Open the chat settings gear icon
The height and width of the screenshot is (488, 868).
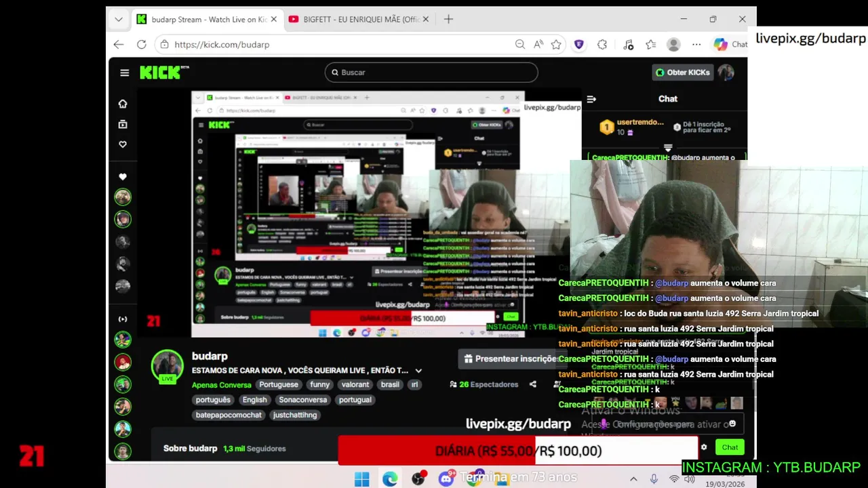coord(704,447)
